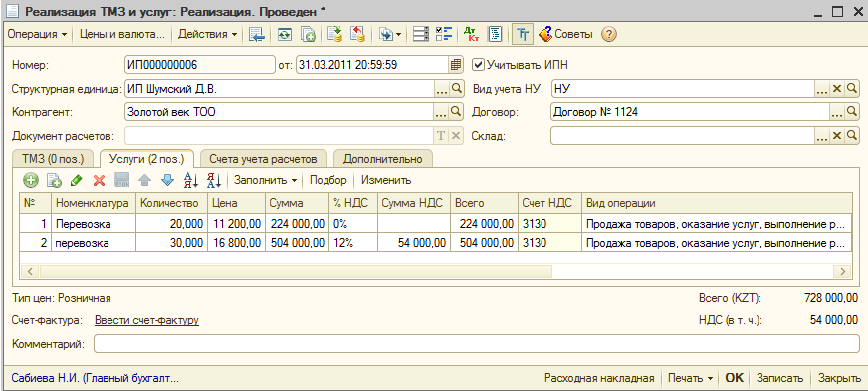
Task: Move row up with arrow icon
Action: 144,180
